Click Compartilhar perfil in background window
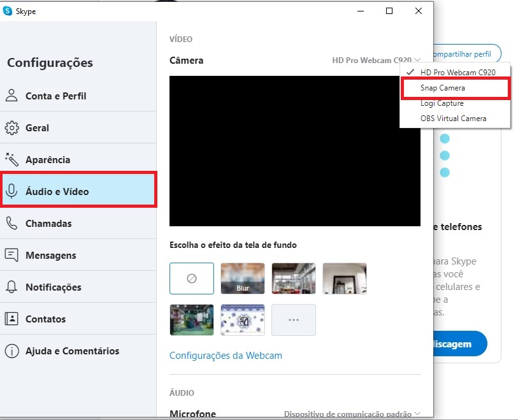The width and height of the screenshot is (518, 420). (466, 54)
